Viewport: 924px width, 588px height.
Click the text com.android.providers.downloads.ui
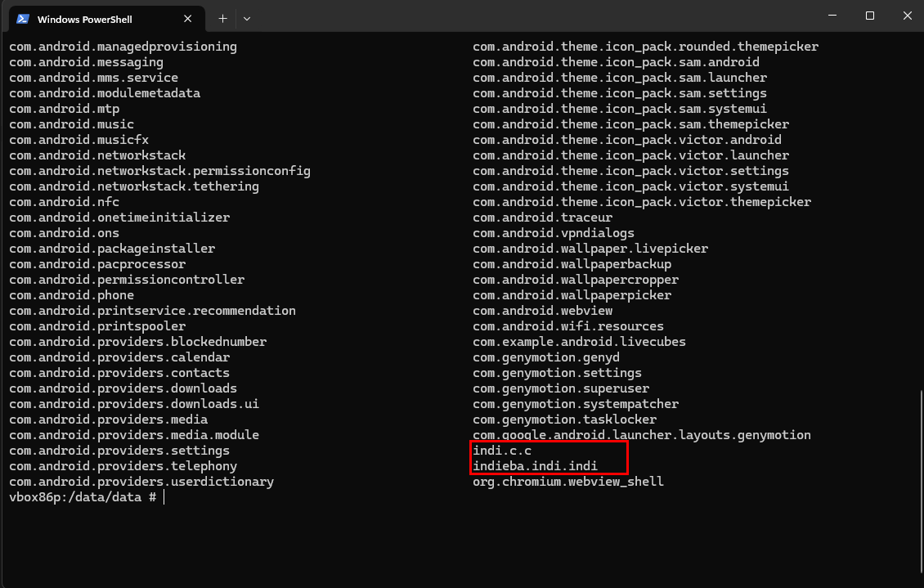click(134, 404)
